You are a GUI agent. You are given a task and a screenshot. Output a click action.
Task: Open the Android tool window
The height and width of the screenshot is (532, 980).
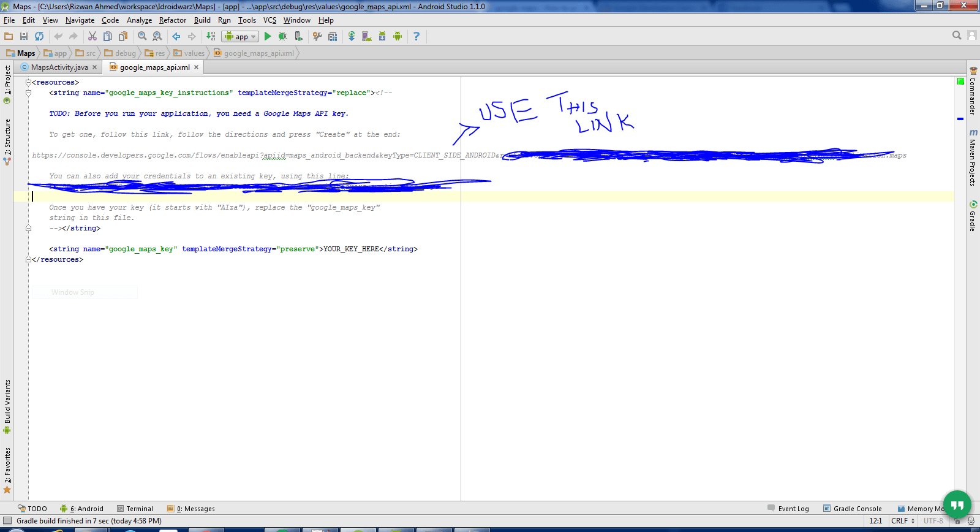(x=81, y=509)
